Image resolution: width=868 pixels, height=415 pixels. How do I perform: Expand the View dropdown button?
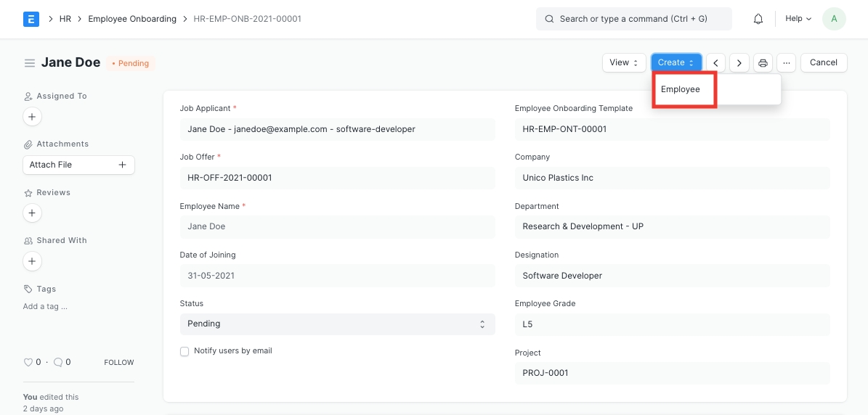click(624, 63)
